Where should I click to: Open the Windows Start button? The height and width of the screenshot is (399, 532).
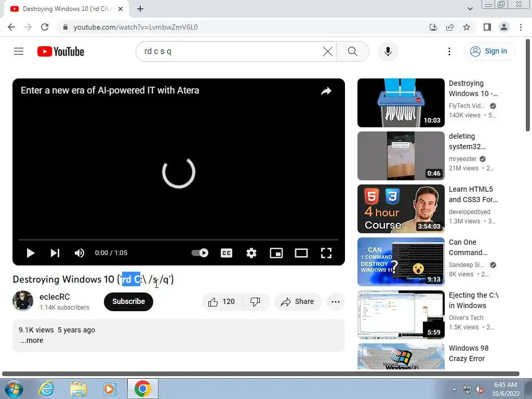14,389
